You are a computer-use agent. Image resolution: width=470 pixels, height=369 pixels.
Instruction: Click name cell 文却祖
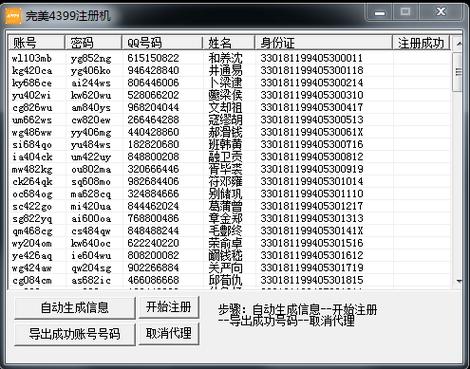(x=225, y=107)
